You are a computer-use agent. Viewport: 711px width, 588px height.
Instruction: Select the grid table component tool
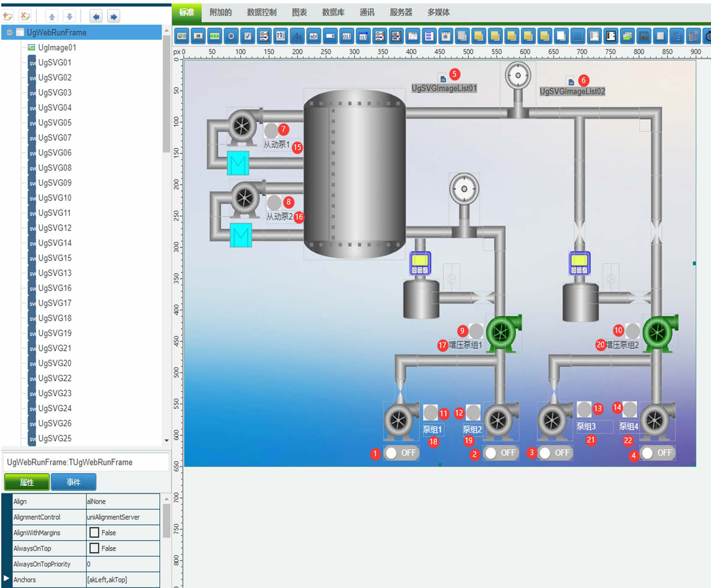[x=660, y=36]
